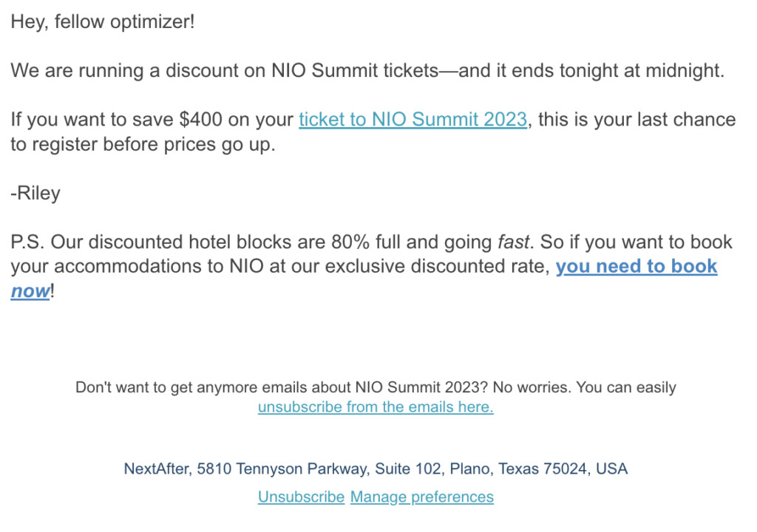Click the "P.S." text at paragraph start
Viewport: 757px width, 532px height.
pos(27,242)
